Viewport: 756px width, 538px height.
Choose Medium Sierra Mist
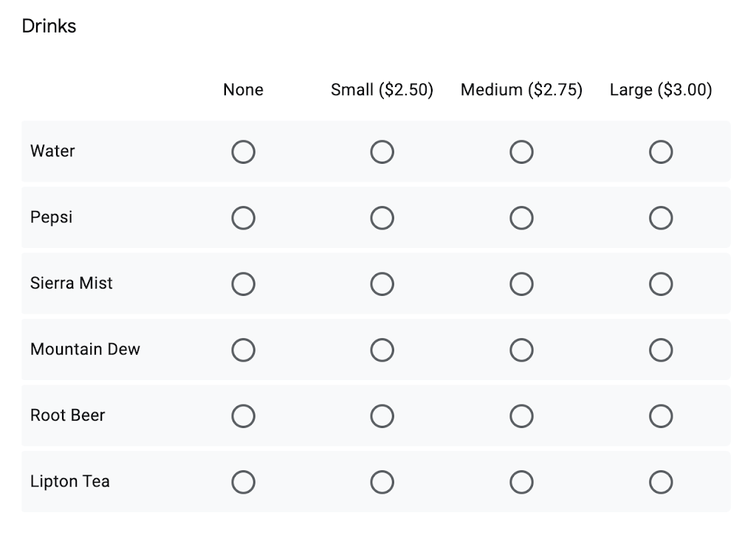point(521,284)
